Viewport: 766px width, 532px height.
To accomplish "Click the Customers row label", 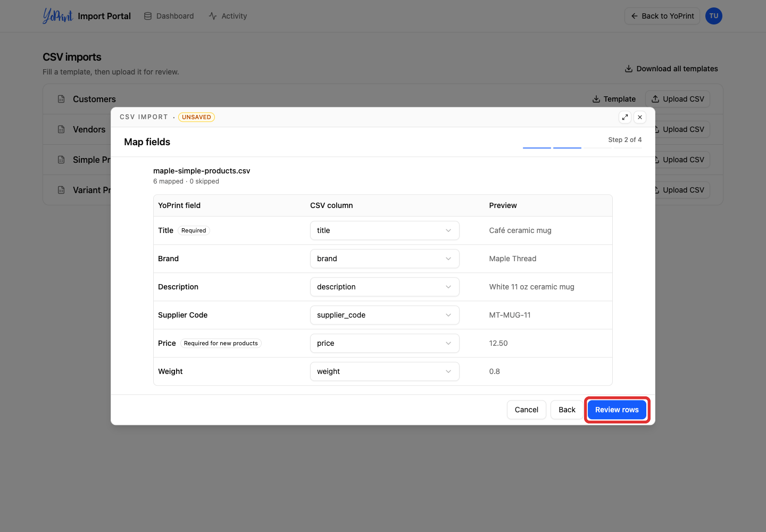I will pyautogui.click(x=94, y=99).
